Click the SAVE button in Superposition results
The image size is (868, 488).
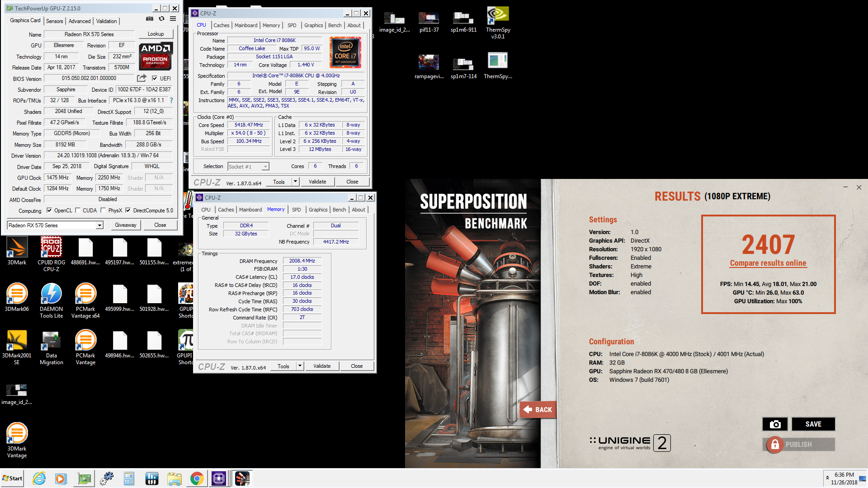(x=813, y=424)
